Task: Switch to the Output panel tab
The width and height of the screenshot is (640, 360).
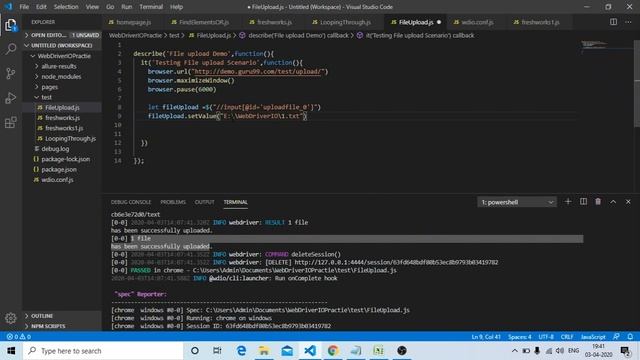Action: [x=204, y=202]
